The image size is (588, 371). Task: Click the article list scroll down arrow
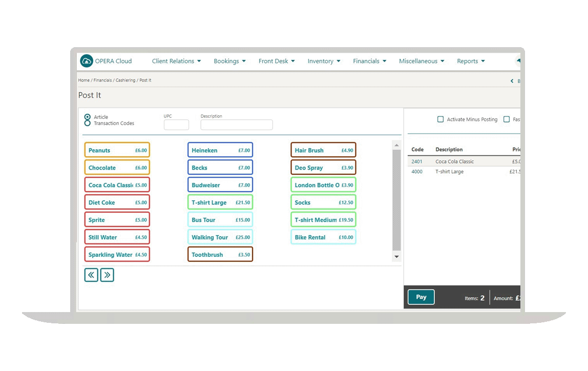point(396,257)
